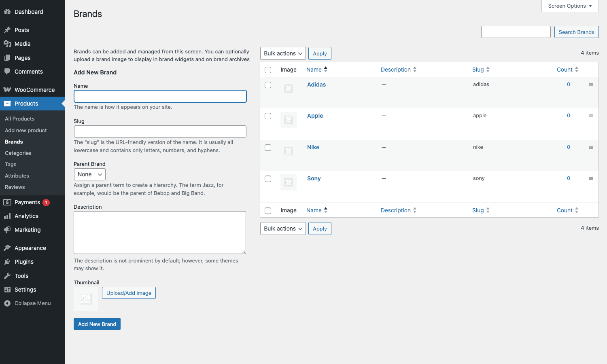Focus the search brands text box
This screenshot has width=607, height=364.
point(516,32)
